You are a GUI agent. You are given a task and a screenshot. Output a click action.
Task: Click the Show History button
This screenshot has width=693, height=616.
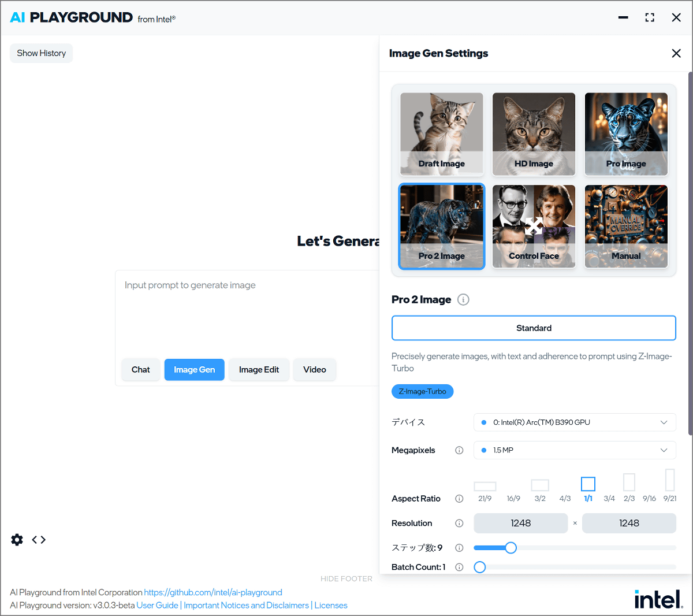(x=42, y=53)
